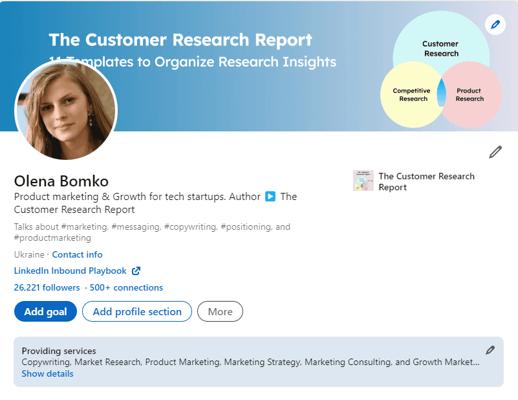Screen dimensions: 518x400
Task: Click the banner title text
Action: point(180,40)
